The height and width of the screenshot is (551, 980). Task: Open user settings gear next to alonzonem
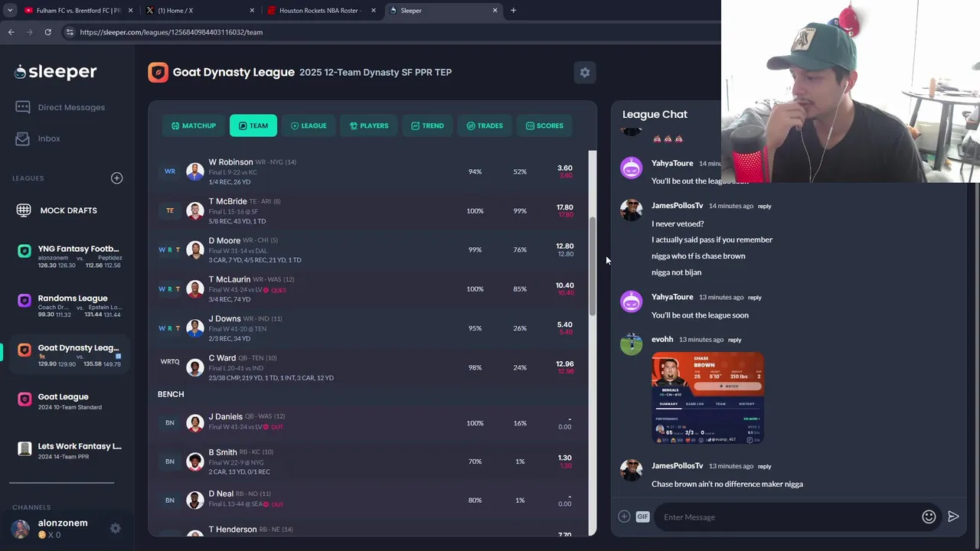point(115,528)
